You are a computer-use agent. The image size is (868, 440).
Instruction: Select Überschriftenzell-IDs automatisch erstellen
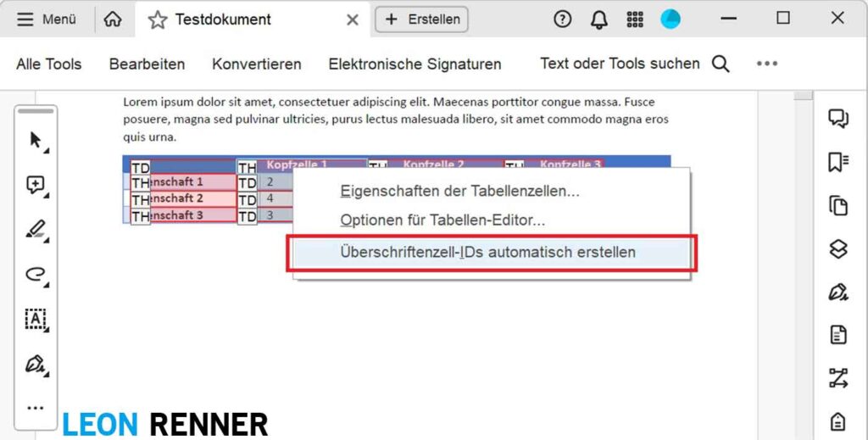[488, 253]
